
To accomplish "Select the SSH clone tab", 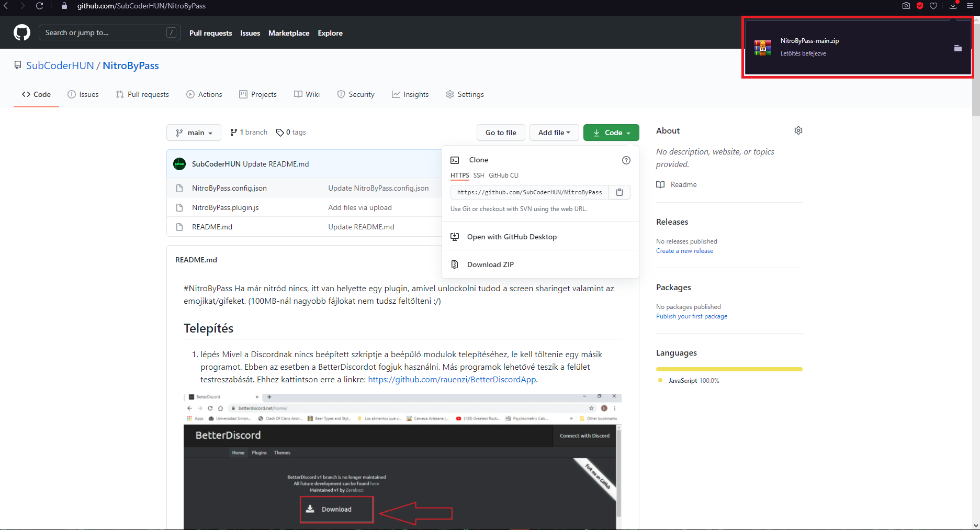I will click(479, 175).
